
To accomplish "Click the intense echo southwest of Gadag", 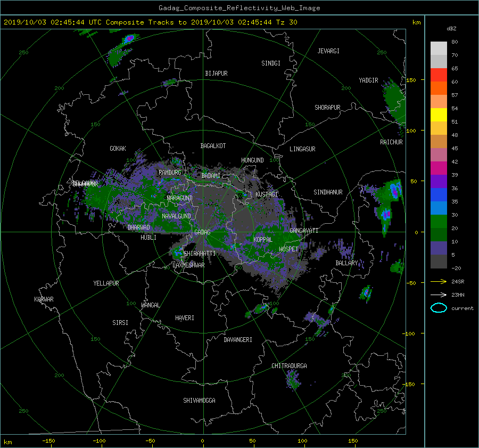I will [x=177, y=252].
